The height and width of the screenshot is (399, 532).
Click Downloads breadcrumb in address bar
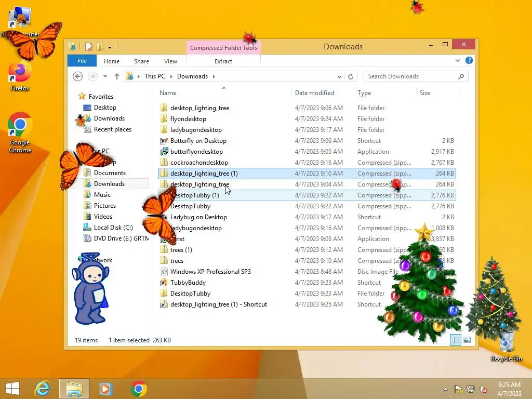(x=192, y=76)
